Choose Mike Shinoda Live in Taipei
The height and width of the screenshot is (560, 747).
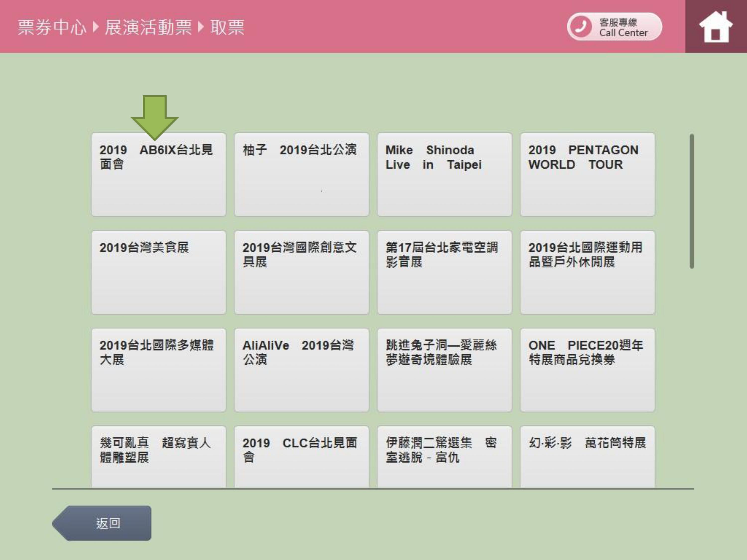[444, 174]
